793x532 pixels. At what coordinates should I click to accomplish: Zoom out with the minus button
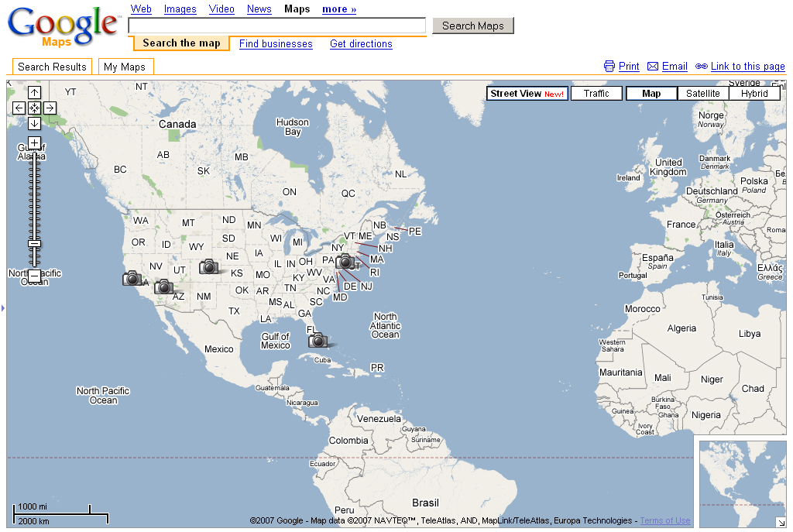point(34,276)
